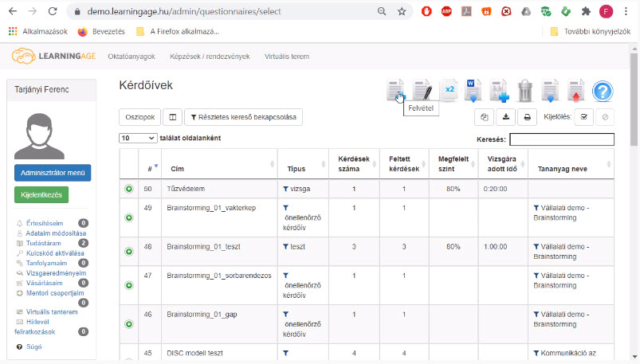Toggle green status circle for Tűzvédelem row
Screen dimensions: 640x364
coord(129,189)
